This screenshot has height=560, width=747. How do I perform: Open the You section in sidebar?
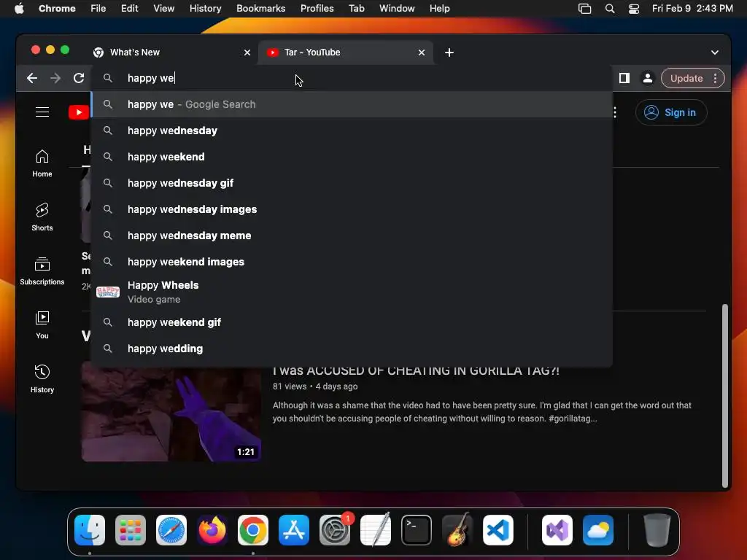coord(42,325)
